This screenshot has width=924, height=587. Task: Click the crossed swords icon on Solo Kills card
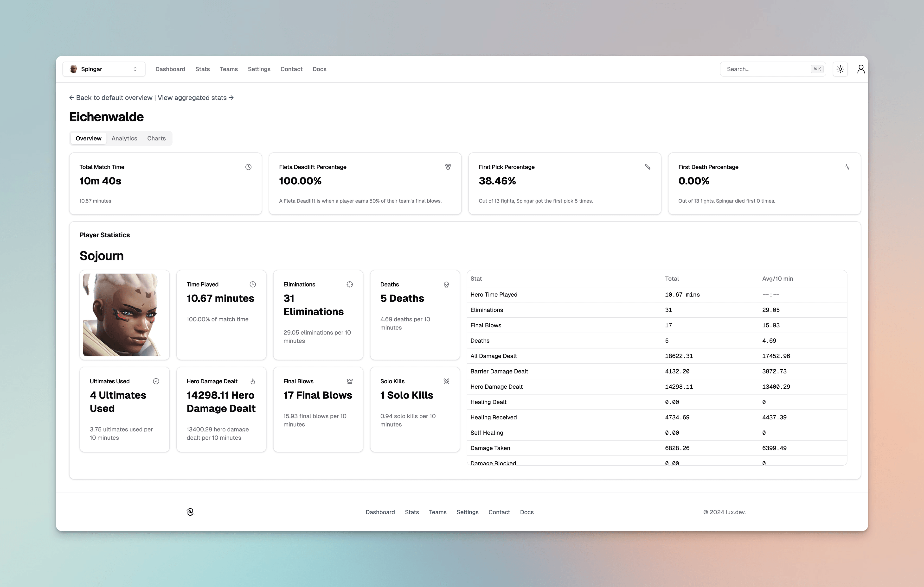(x=446, y=381)
